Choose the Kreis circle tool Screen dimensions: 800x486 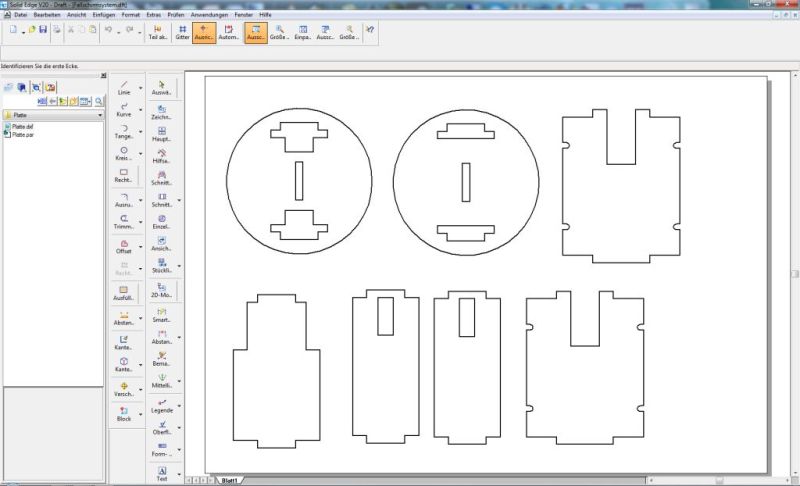click(x=124, y=153)
